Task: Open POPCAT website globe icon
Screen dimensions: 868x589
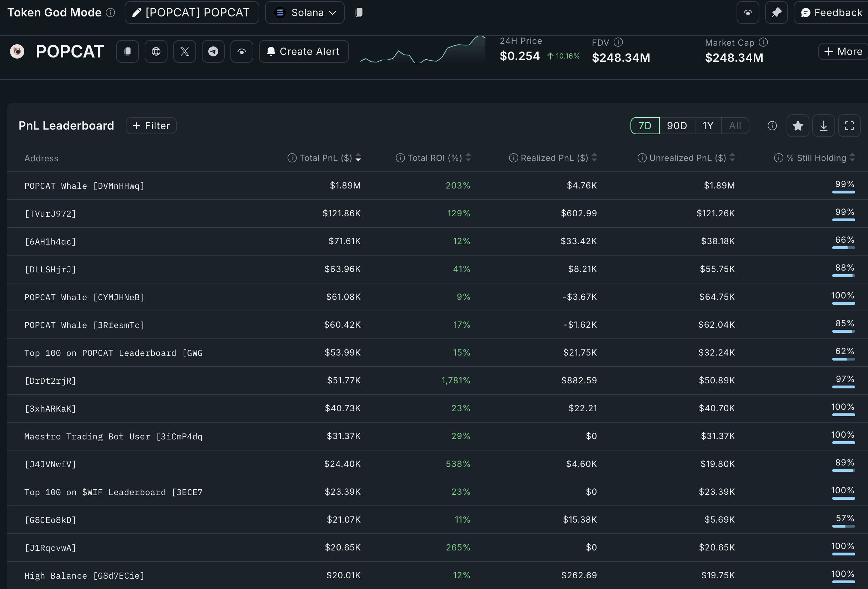Action: coord(156,51)
